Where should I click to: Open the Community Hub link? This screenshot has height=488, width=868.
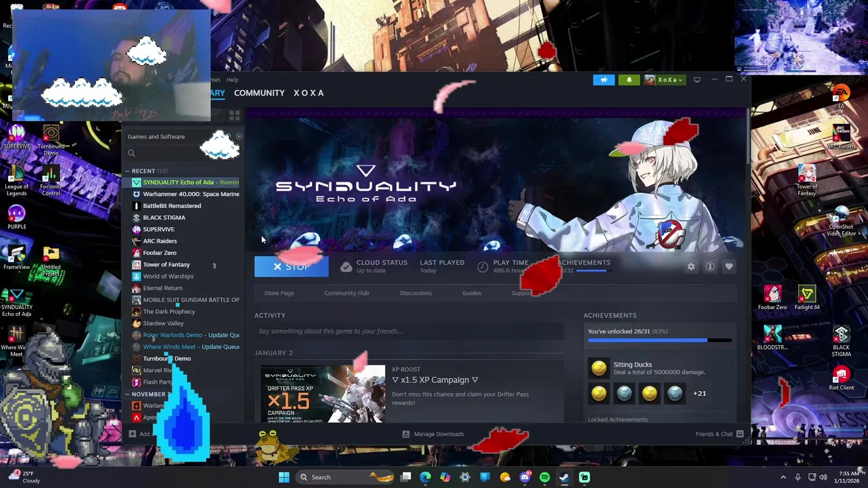[x=347, y=293]
